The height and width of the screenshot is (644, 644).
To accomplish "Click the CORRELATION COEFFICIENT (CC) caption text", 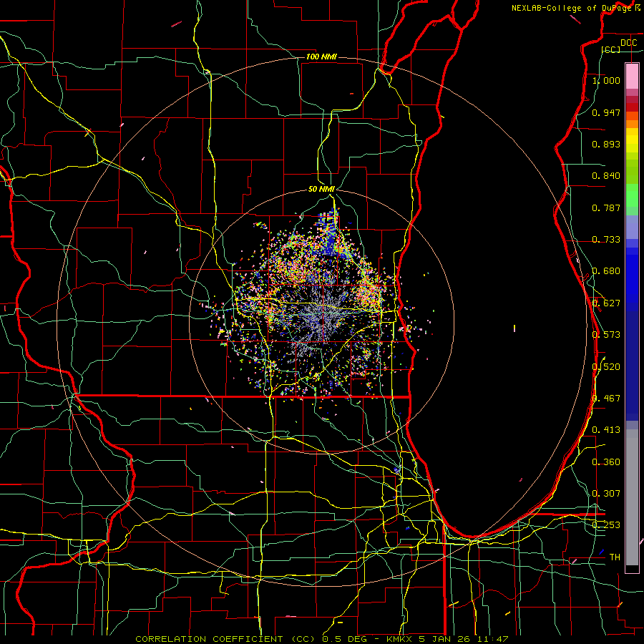I will 226,639.
